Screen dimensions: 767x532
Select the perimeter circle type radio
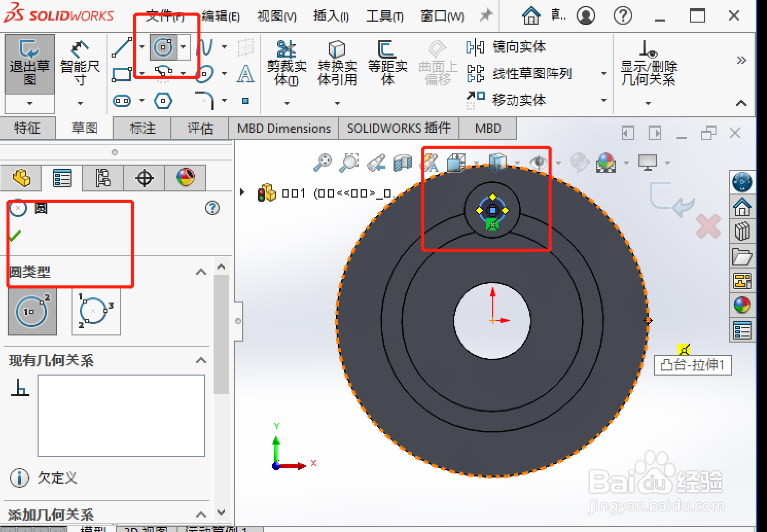96,311
